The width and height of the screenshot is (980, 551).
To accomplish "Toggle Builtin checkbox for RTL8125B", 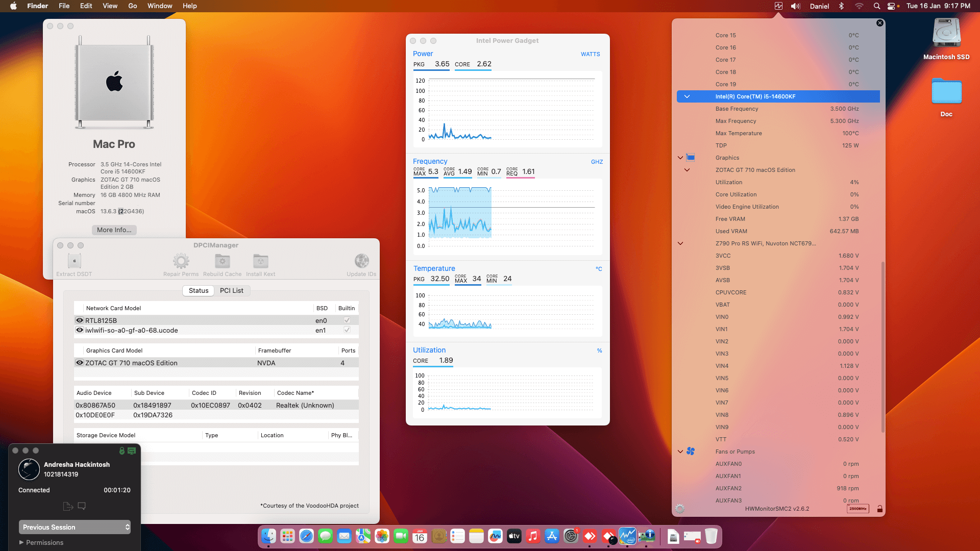I will coord(347,320).
